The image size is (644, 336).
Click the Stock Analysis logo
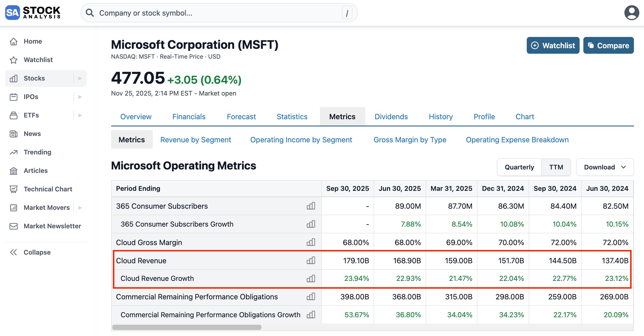(32, 12)
